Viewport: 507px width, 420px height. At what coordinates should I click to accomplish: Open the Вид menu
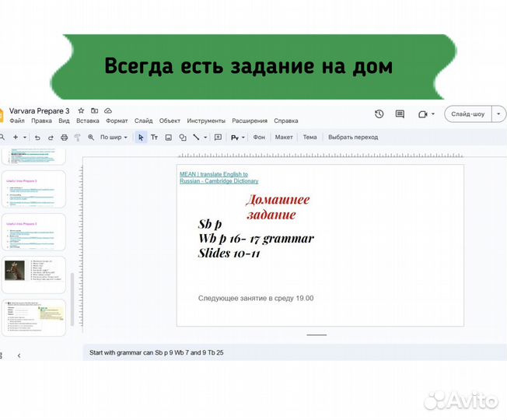click(x=64, y=121)
